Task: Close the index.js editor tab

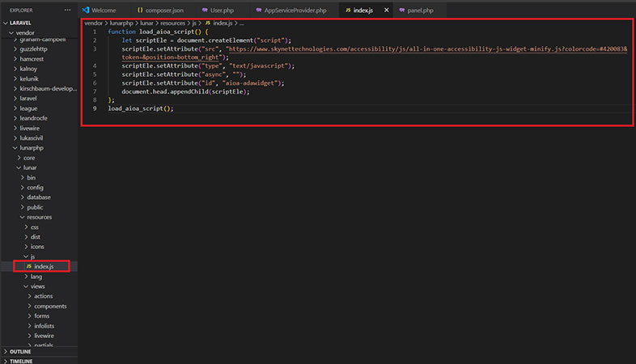Action: pyautogui.click(x=386, y=10)
